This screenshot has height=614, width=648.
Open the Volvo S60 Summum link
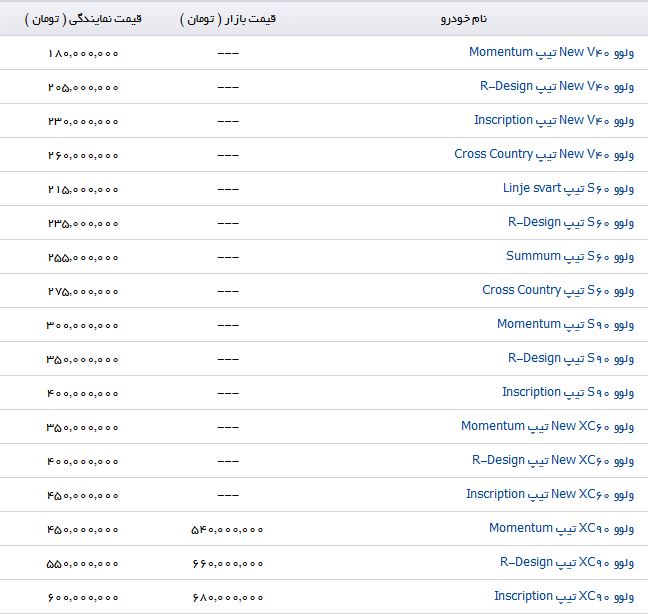tap(570, 257)
